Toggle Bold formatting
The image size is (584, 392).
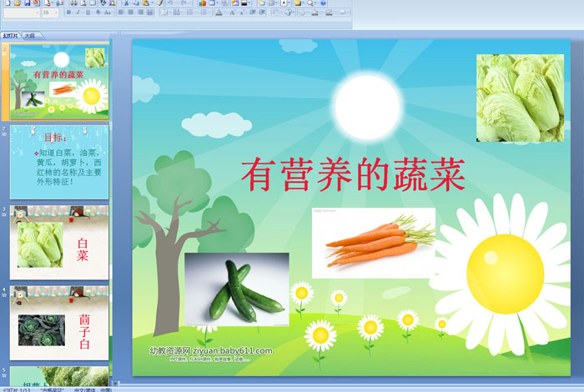[68, 13]
